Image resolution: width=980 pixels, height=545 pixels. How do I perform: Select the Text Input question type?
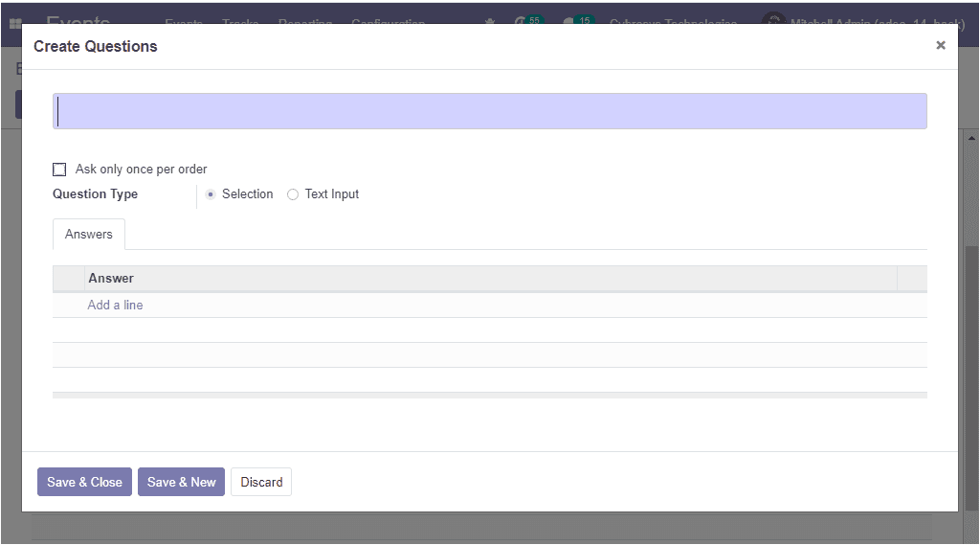pos(293,194)
